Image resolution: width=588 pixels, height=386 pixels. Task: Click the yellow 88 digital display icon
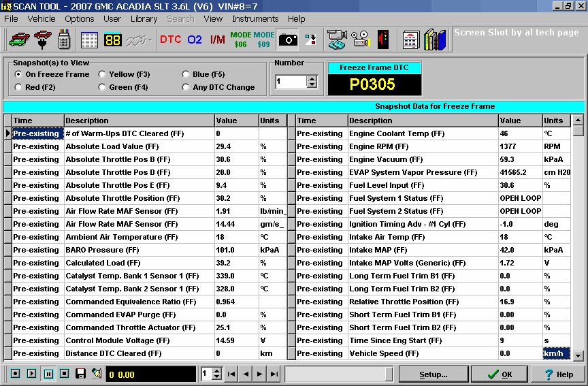[113, 39]
